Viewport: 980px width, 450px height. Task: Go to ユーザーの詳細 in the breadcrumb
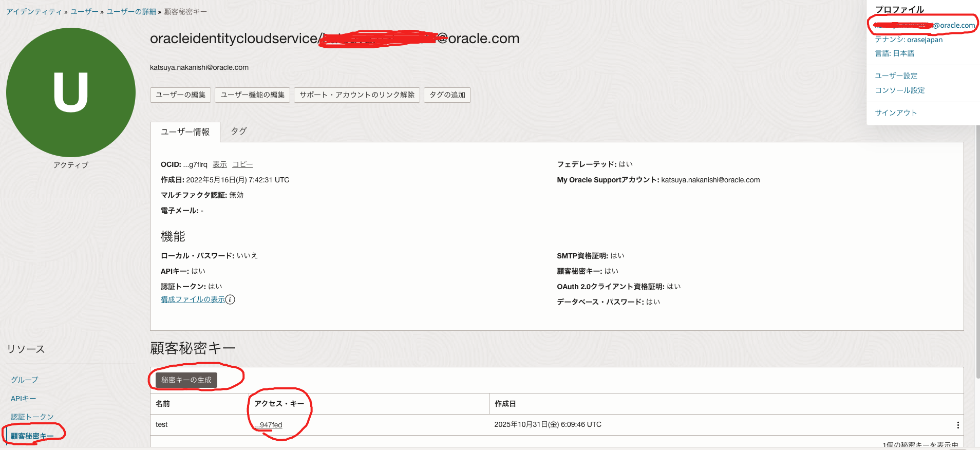click(131, 11)
